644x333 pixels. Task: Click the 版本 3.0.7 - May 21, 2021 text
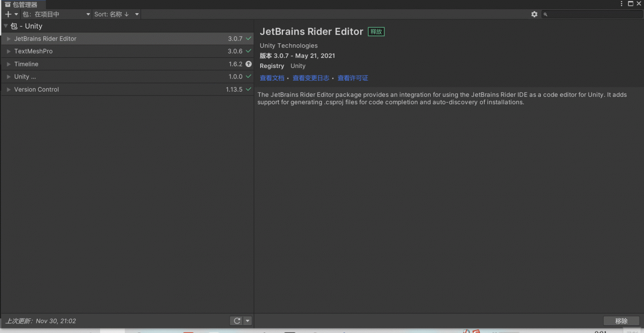tap(297, 56)
